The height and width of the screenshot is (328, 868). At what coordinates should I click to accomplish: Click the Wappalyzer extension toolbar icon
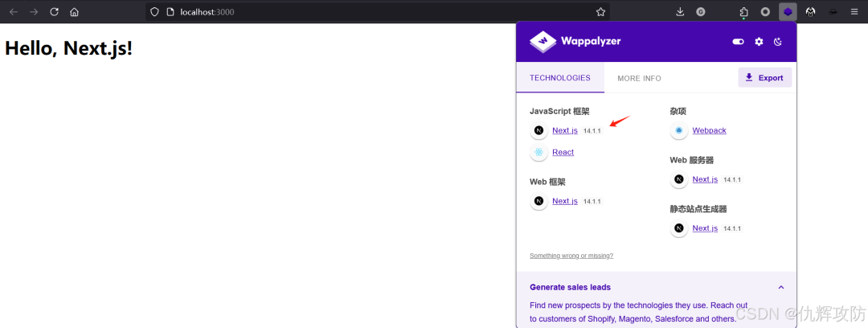coord(788,11)
